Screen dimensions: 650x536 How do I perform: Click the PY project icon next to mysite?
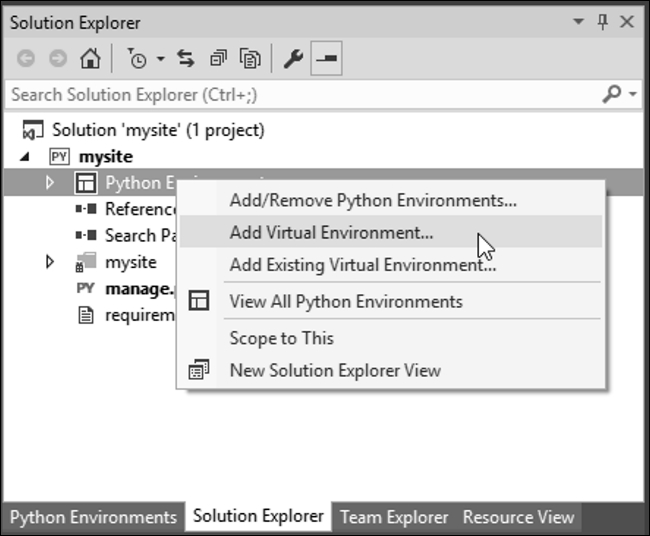tap(59, 157)
